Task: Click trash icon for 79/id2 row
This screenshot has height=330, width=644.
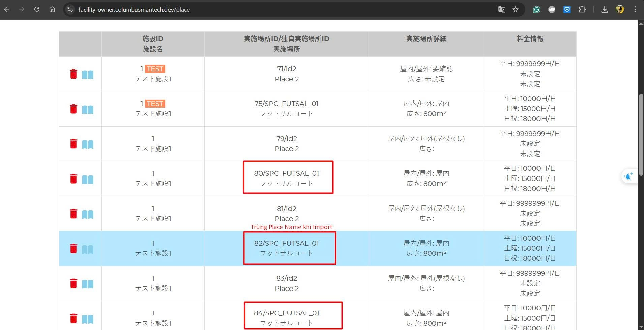Action: (73, 144)
